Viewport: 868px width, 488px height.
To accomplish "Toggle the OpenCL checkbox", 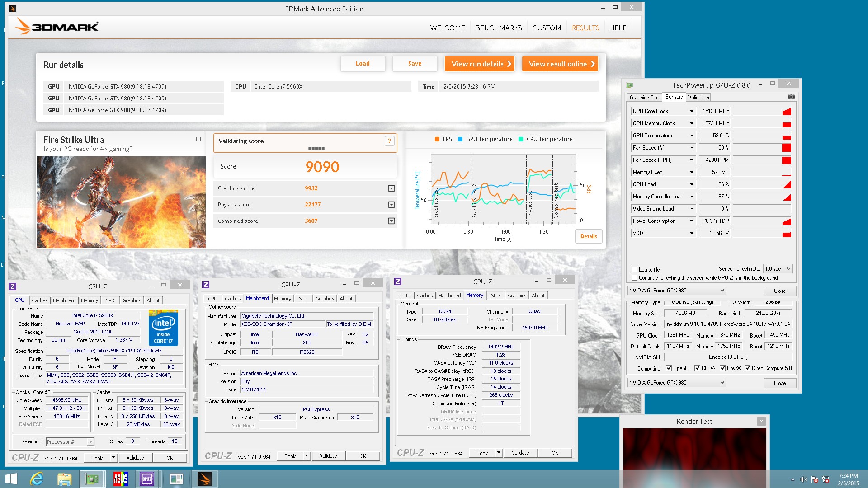I will coord(669,368).
